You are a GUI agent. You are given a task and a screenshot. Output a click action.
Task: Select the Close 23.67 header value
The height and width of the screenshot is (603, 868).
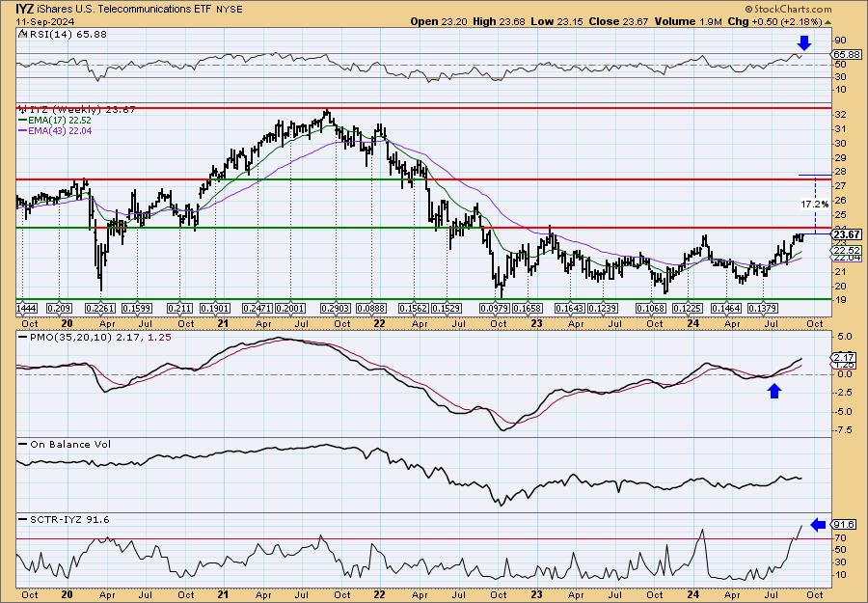(618, 21)
